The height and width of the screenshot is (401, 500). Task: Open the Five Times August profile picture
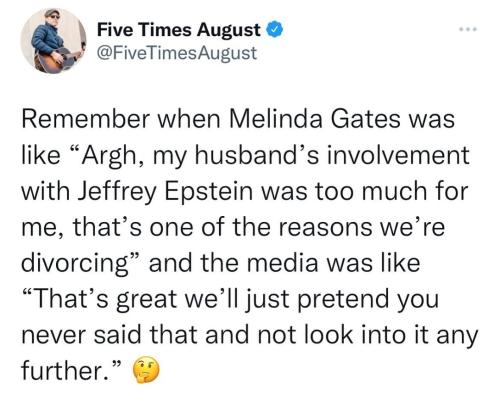tap(53, 41)
